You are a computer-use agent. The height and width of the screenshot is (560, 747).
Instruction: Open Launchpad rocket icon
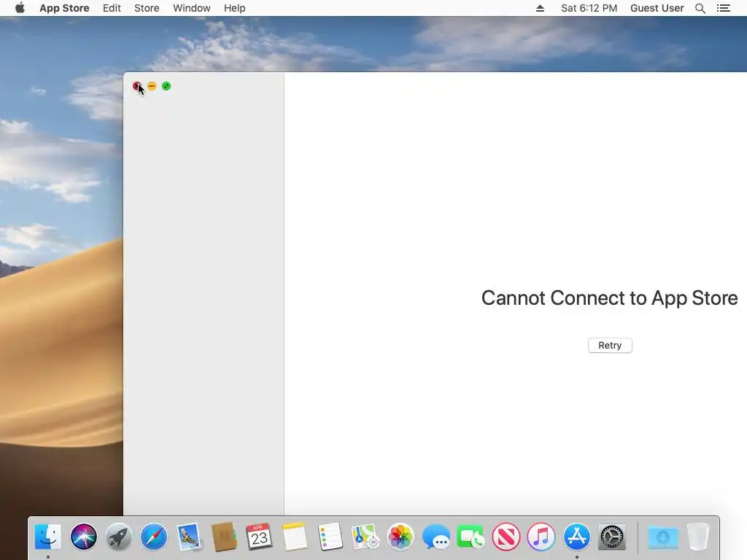click(119, 537)
